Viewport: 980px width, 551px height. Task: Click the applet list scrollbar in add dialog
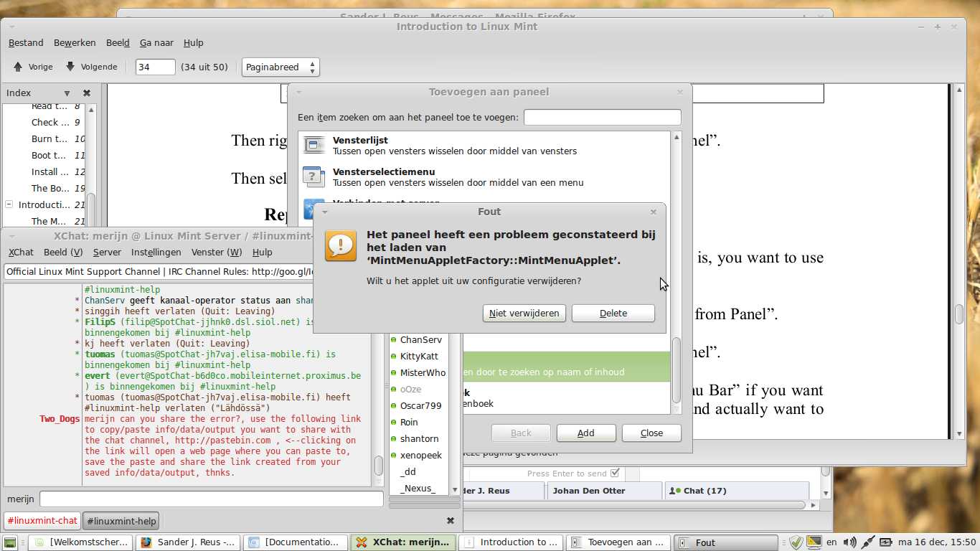pos(676,369)
